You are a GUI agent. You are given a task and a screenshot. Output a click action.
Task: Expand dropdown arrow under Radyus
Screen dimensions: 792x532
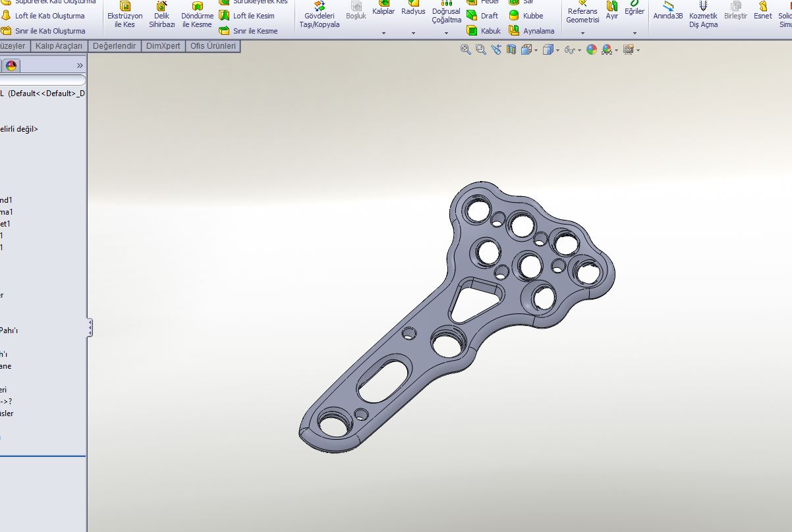(x=414, y=33)
